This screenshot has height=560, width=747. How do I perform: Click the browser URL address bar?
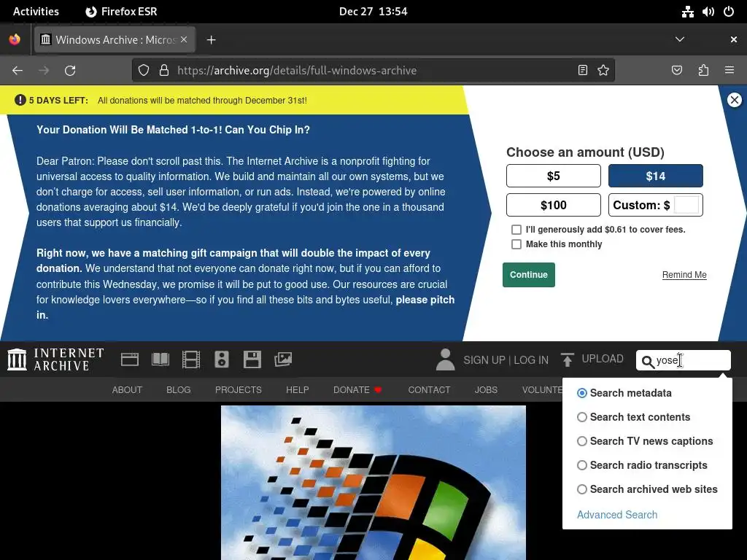point(373,71)
